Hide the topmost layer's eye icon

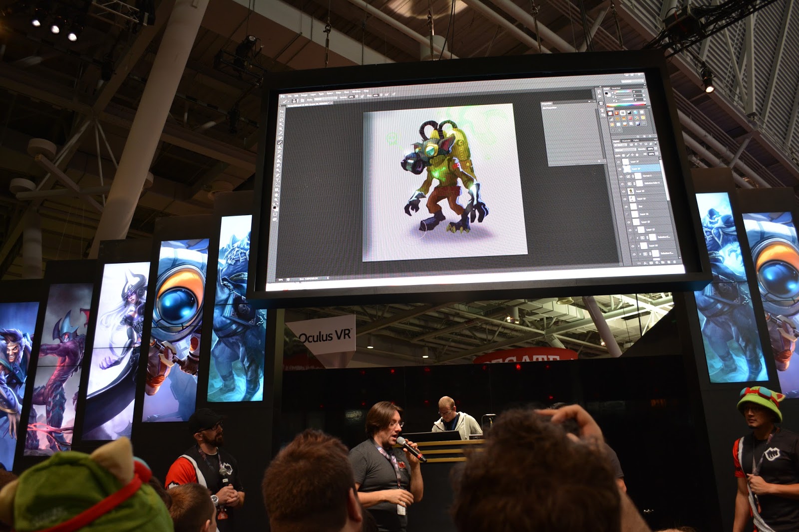click(619, 162)
